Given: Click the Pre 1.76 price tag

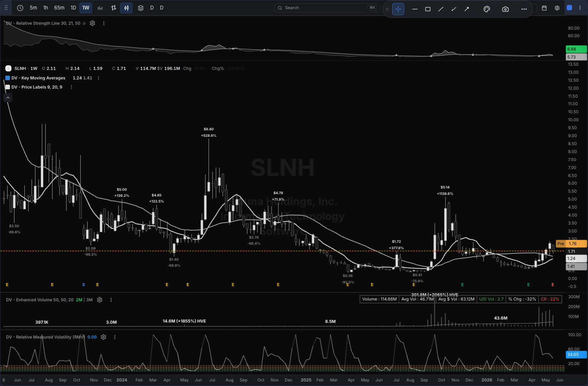Looking at the screenshot, I should click(571, 244).
